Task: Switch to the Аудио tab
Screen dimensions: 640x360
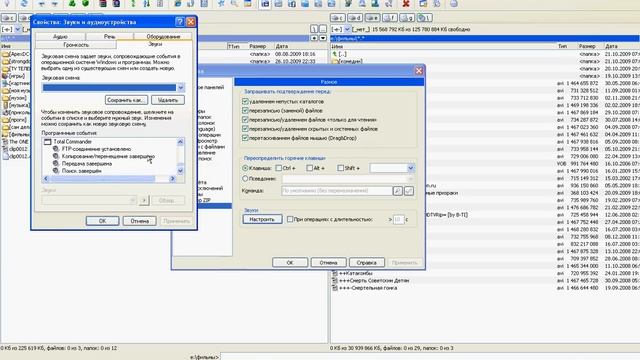Action: [60, 36]
